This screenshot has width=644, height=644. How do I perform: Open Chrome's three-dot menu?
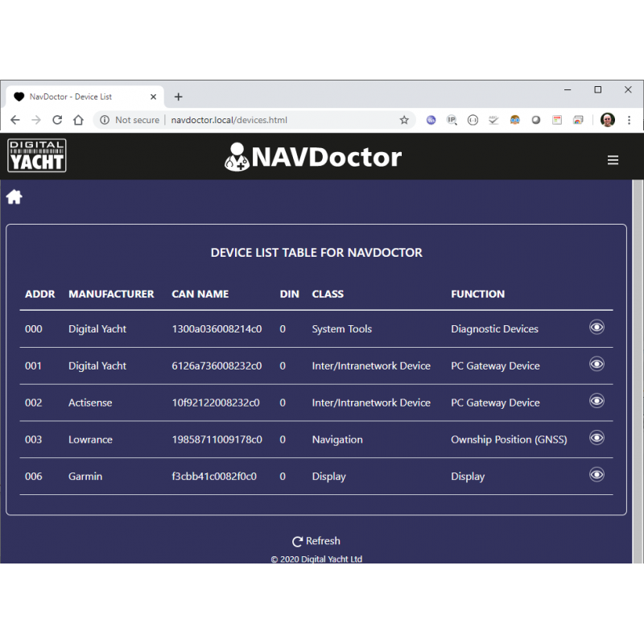pos(629,120)
